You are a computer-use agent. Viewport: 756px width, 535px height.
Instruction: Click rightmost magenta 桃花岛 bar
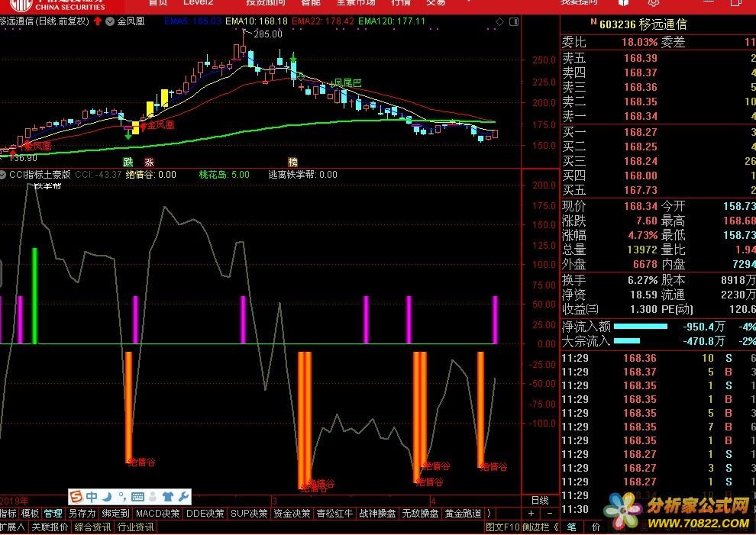click(495, 320)
